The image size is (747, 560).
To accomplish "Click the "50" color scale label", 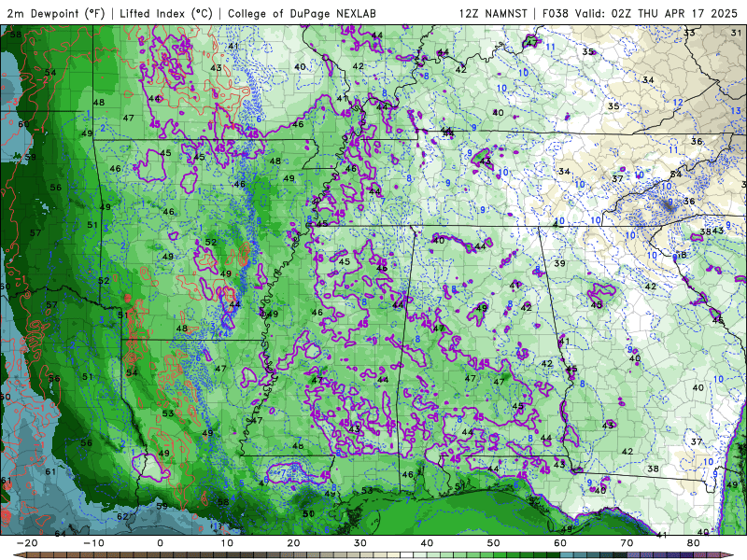I will click(x=494, y=543).
